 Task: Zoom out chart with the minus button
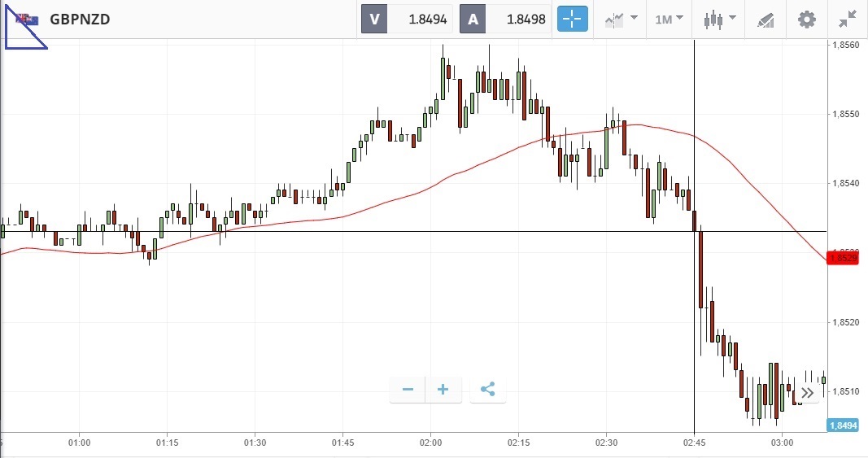point(408,390)
